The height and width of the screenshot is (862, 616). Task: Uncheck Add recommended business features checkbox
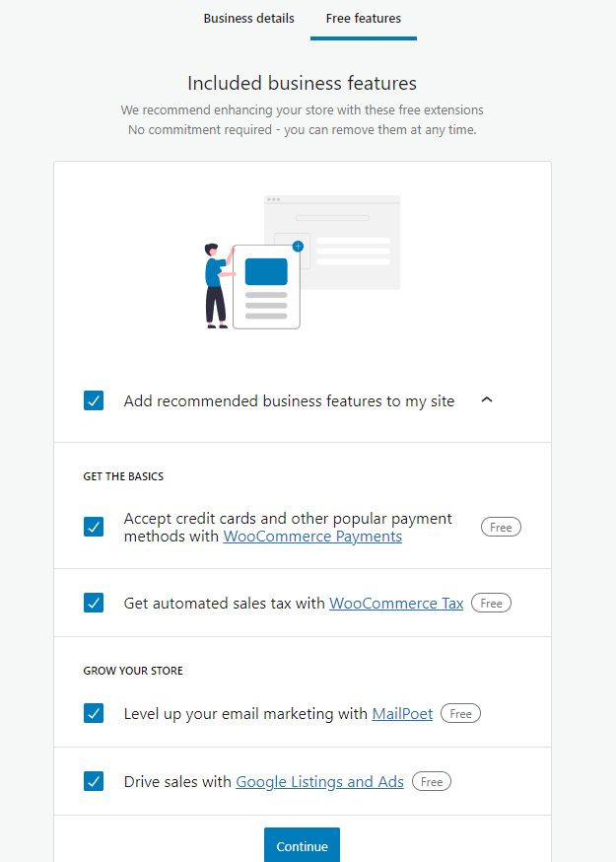[94, 400]
